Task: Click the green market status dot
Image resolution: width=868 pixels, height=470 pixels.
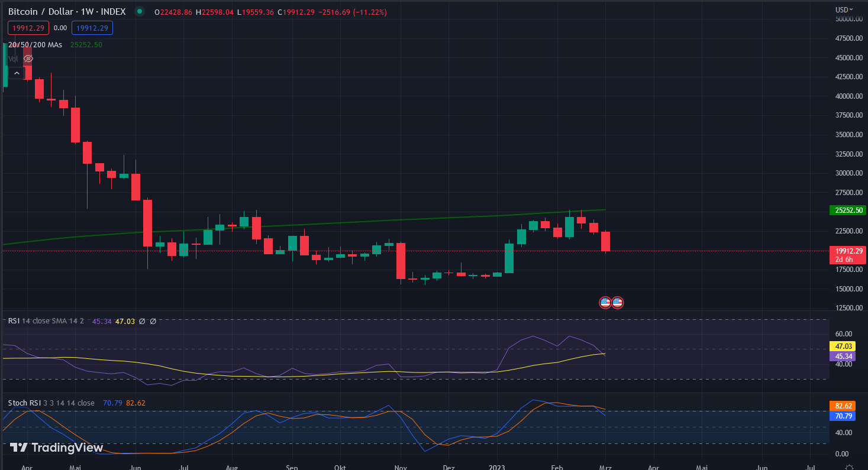Action: tap(139, 12)
